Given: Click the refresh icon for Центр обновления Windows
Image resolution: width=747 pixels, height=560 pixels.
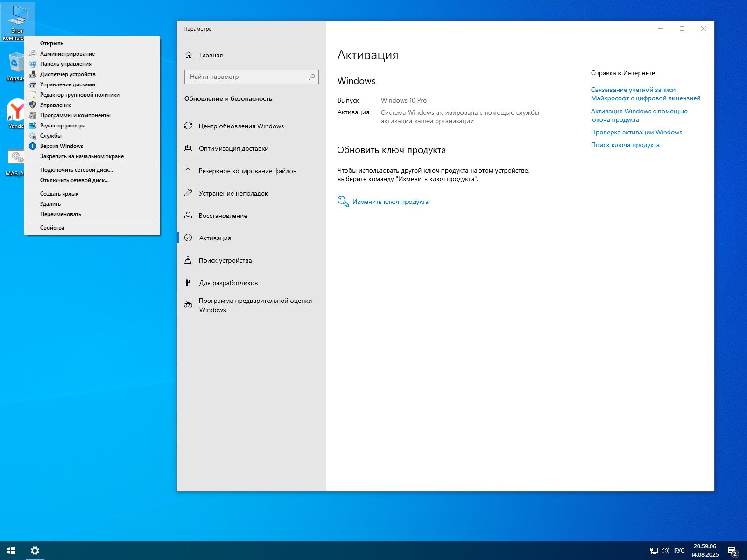Looking at the screenshot, I should (x=188, y=126).
